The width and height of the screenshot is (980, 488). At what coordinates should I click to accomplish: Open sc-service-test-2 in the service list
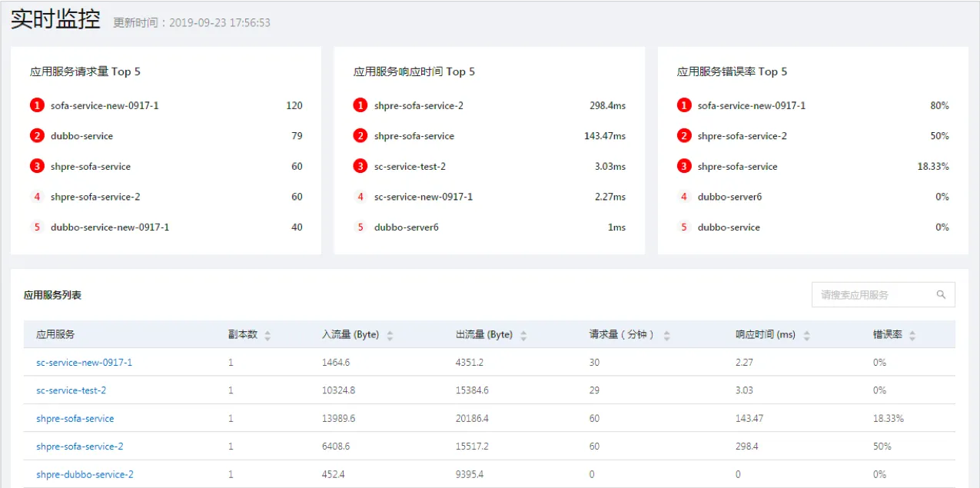point(71,390)
